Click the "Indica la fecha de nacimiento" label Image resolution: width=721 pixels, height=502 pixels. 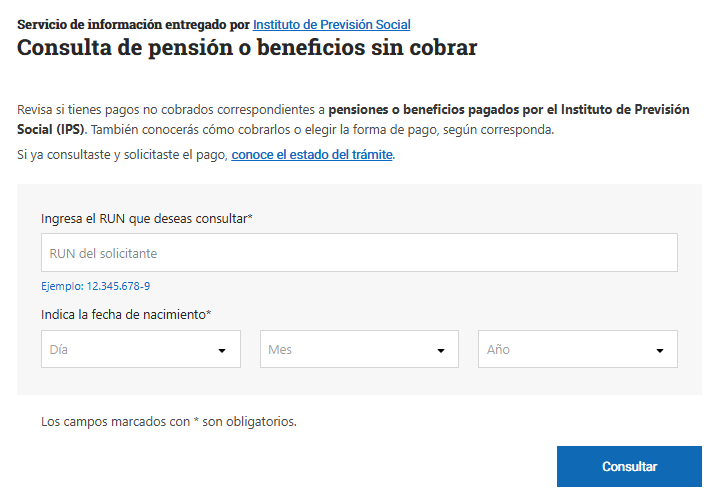click(126, 315)
